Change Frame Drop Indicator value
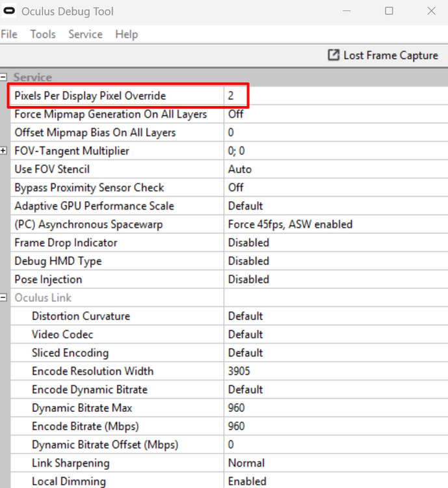The image size is (448, 488). pos(336,243)
